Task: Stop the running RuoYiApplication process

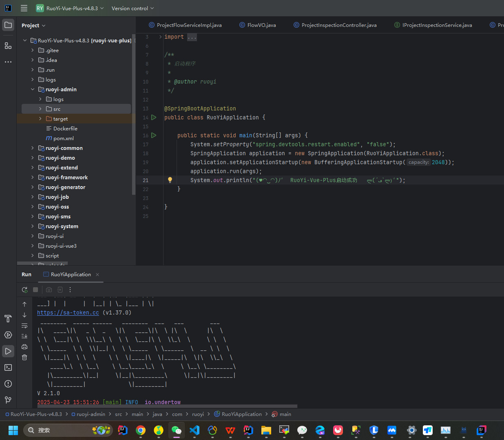Action: tap(35, 290)
